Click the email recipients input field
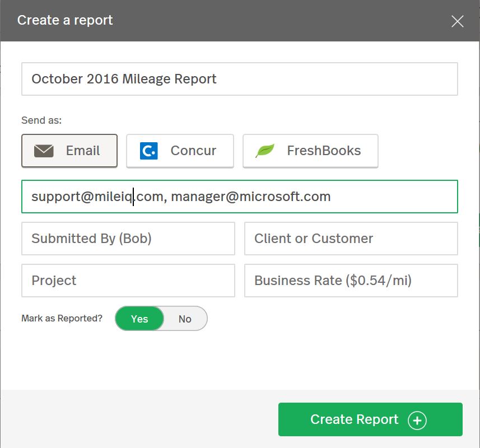This screenshot has width=480, height=448. [240, 197]
